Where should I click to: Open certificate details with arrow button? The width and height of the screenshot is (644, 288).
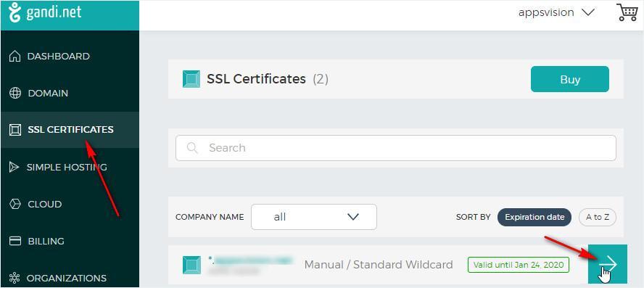click(x=608, y=264)
